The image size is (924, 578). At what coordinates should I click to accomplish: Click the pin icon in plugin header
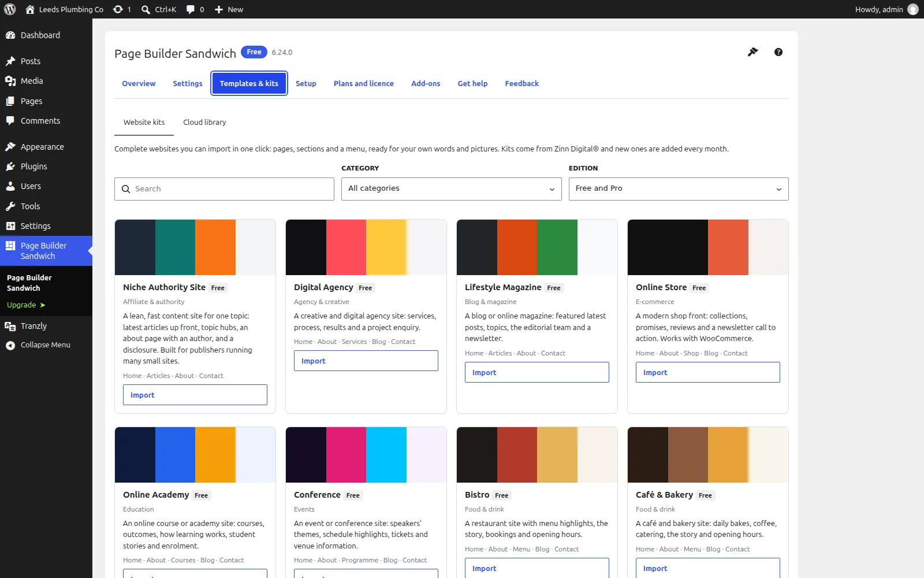click(x=752, y=52)
